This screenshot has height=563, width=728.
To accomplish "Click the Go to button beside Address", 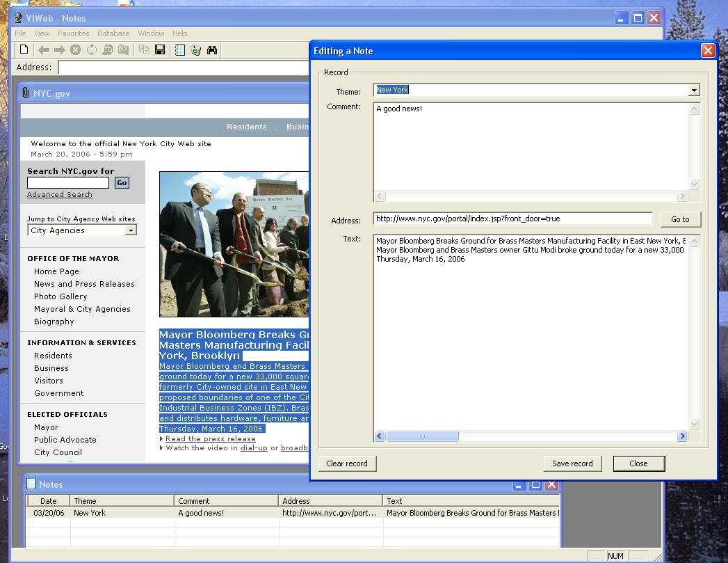I will [x=680, y=219].
